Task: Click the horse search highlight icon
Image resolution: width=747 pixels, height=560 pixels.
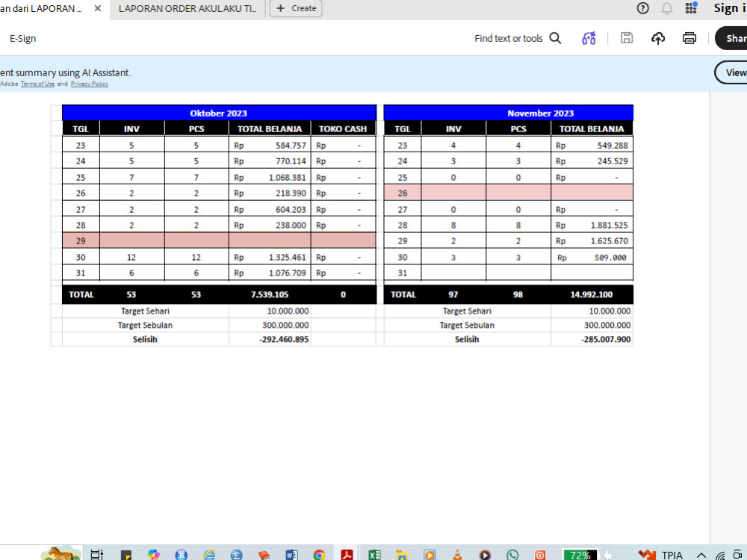Action: [61, 553]
